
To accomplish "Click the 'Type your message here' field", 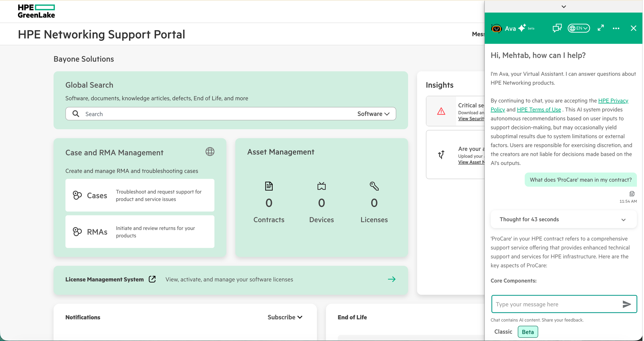I will point(555,304).
